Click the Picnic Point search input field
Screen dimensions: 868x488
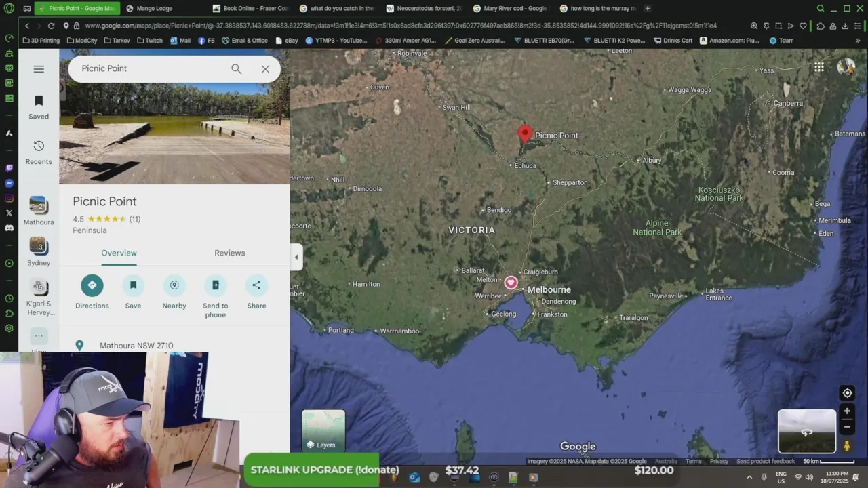point(151,68)
